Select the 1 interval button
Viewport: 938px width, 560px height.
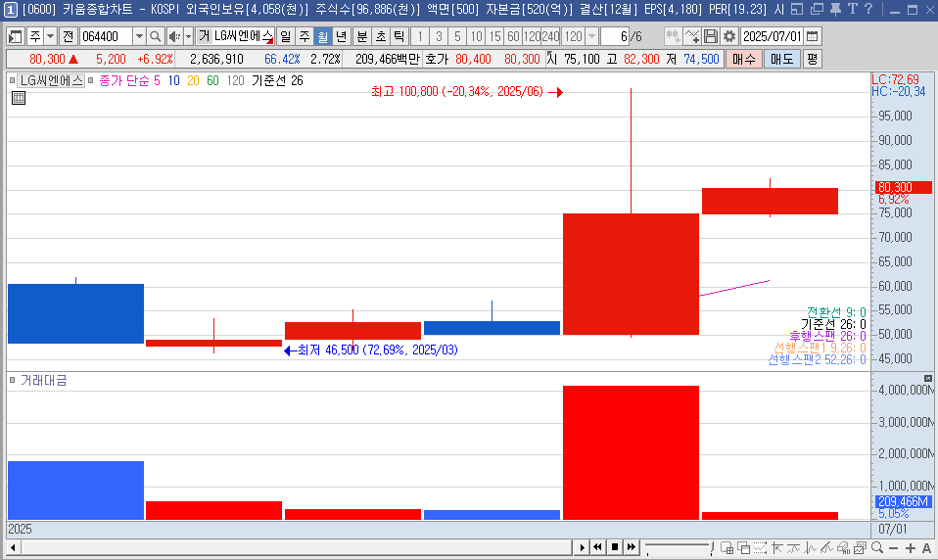click(420, 36)
